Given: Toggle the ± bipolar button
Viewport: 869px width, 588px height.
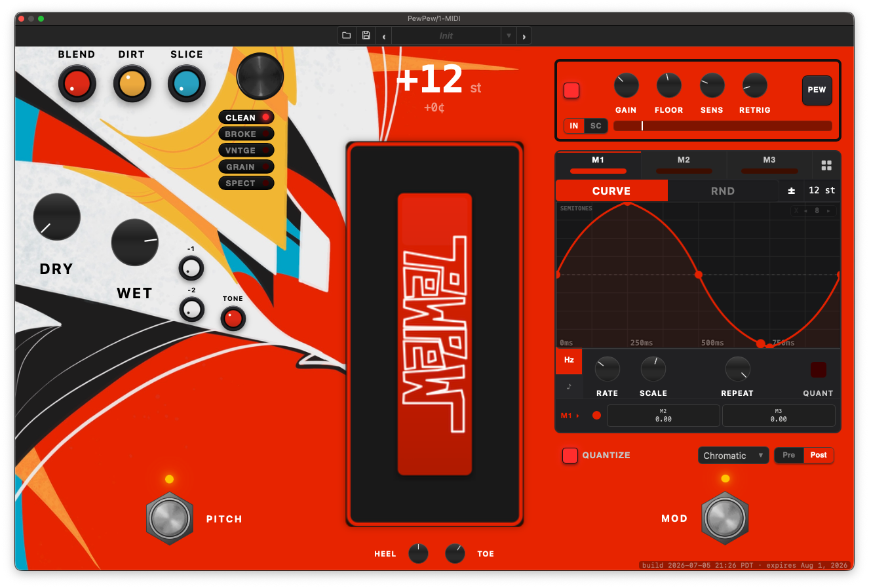Looking at the screenshot, I should click(x=792, y=191).
